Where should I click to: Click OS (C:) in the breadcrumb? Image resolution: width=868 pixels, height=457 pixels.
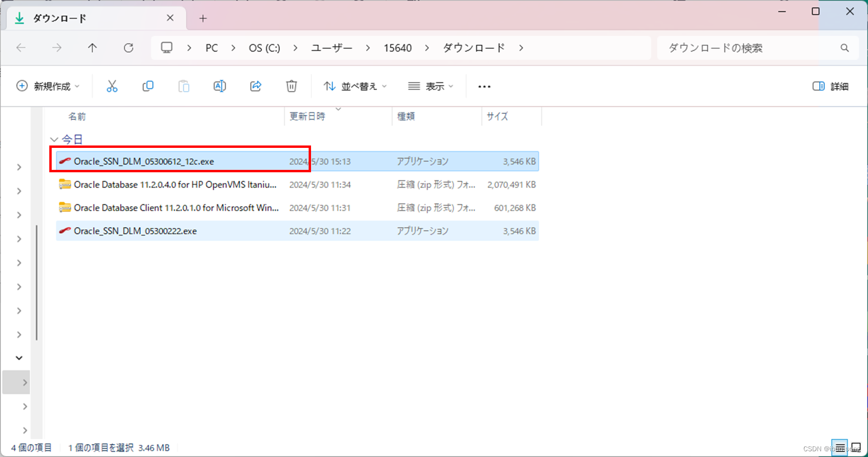coord(264,48)
